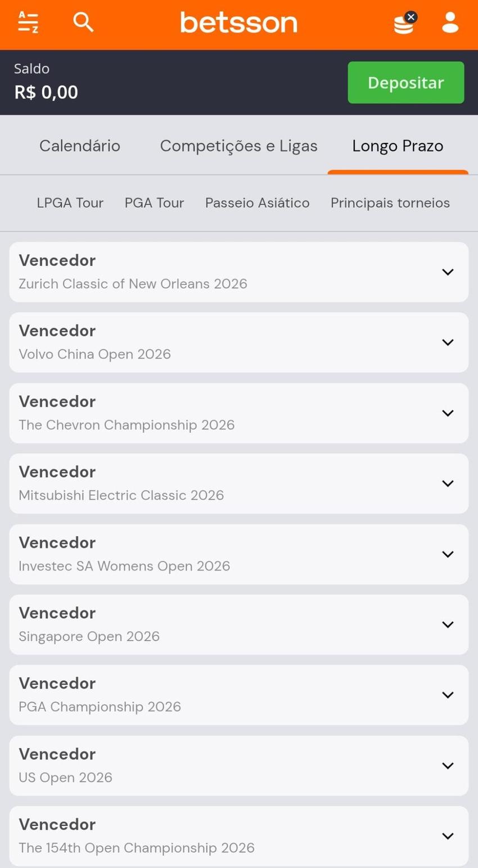Expand The Chevron Championship 2026 winner
Image resolution: width=478 pixels, height=868 pixels.
point(448,413)
